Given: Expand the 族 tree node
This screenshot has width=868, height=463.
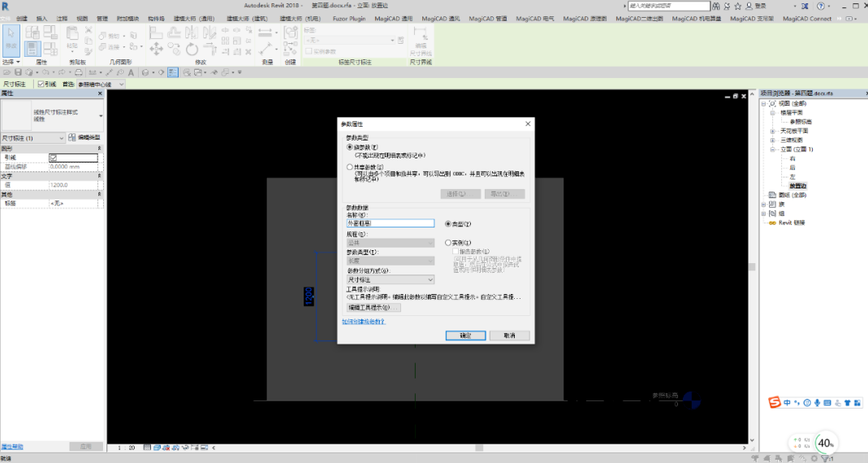Looking at the screenshot, I should click(x=764, y=205).
